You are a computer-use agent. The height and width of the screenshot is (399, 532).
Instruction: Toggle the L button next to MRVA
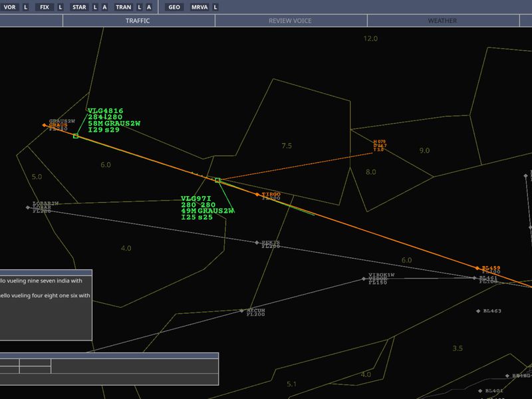215,7
